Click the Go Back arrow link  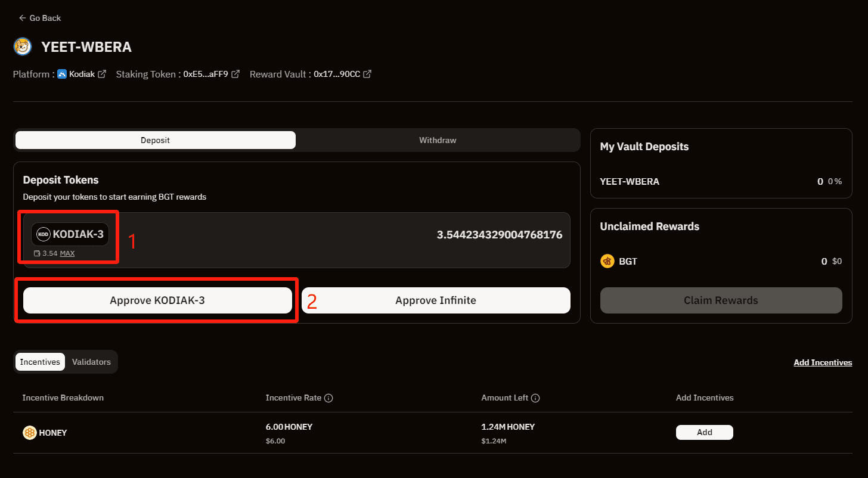point(39,18)
